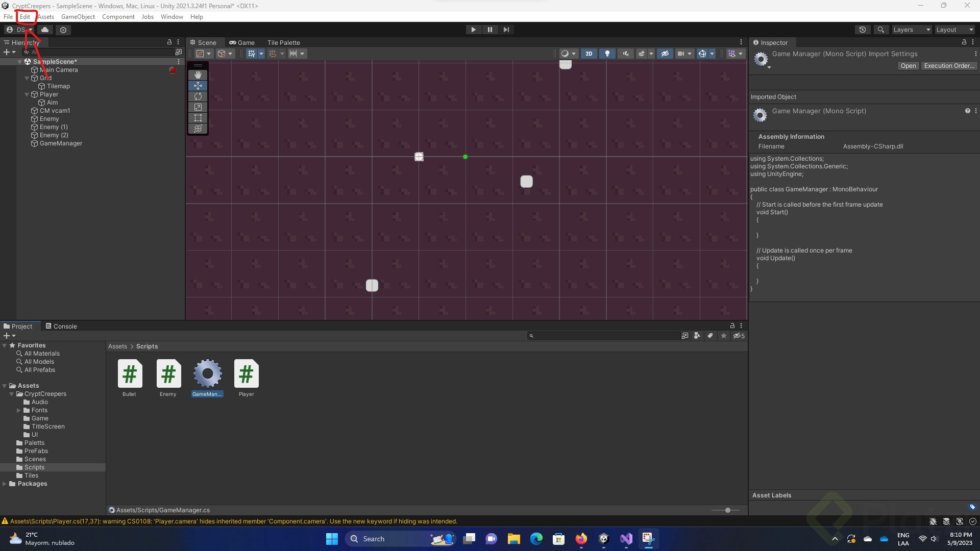Select the Rect Transform tool

[x=198, y=118]
